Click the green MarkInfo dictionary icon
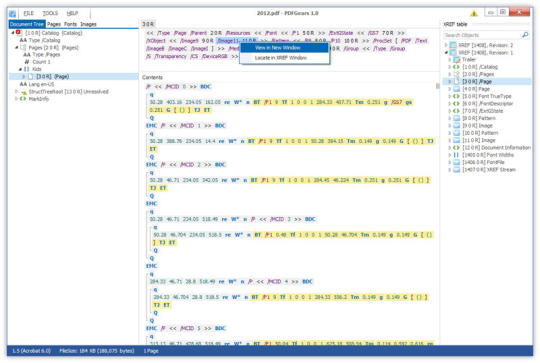Screen dimensions: 540x363 [23, 99]
